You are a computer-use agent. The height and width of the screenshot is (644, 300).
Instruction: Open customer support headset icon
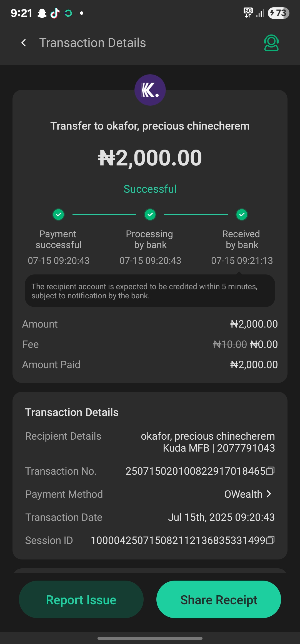coord(271,43)
